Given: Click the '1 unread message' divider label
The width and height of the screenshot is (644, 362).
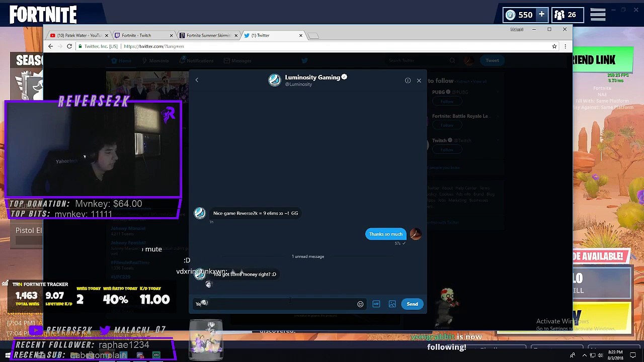Looking at the screenshot, I should (308, 256).
